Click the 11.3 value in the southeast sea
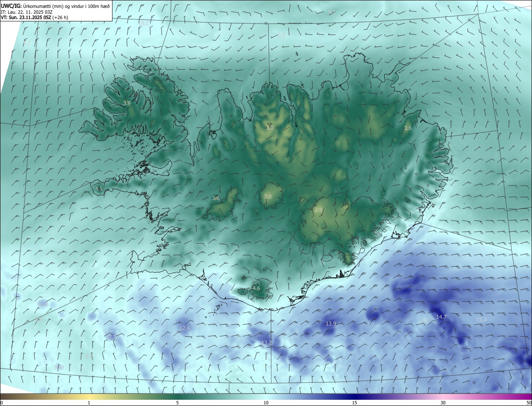 481,319
